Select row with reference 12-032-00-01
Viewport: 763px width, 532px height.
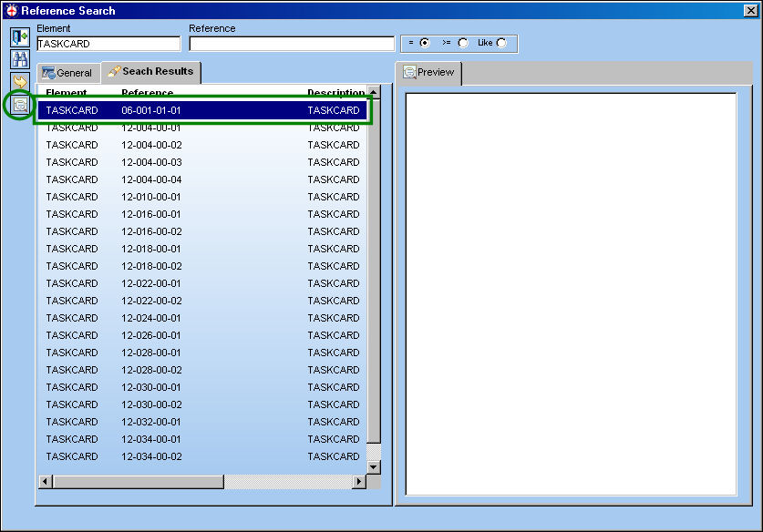(x=202, y=422)
